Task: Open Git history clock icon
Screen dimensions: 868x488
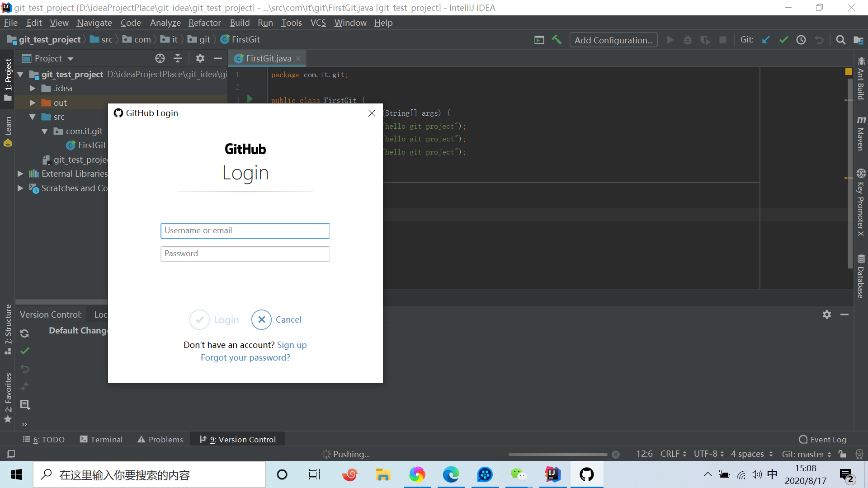Action: click(x=801, y=40)
